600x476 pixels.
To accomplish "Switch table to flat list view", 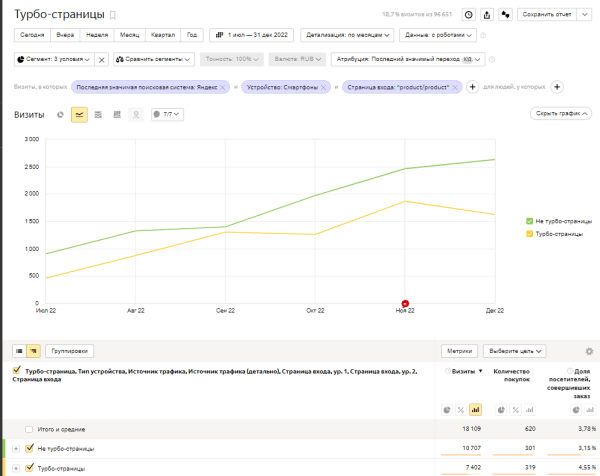I will click(x=19, y=352).
